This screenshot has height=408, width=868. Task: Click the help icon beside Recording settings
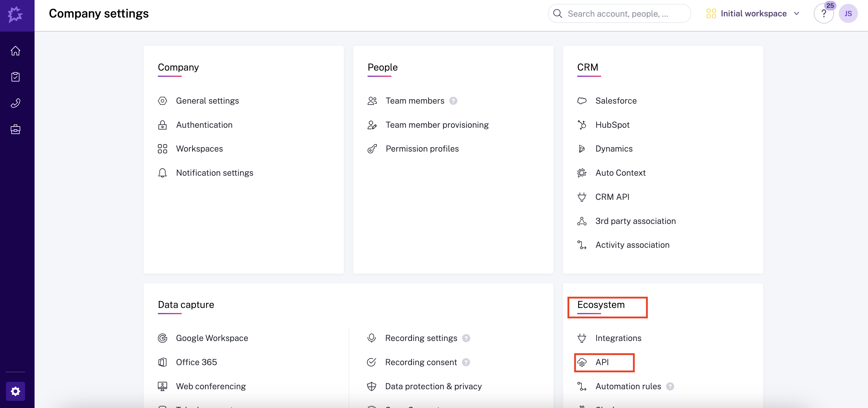tap(466, 338)
